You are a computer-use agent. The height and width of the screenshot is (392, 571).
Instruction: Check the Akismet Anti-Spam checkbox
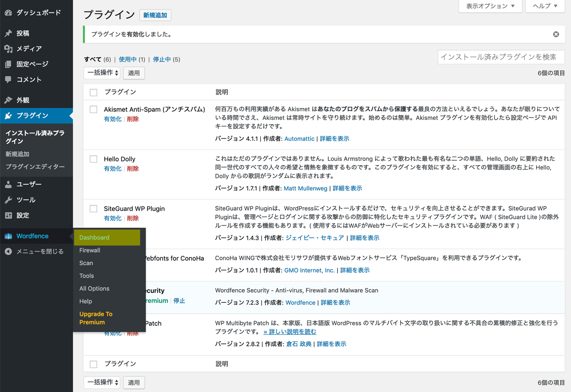tap(93, 109)
